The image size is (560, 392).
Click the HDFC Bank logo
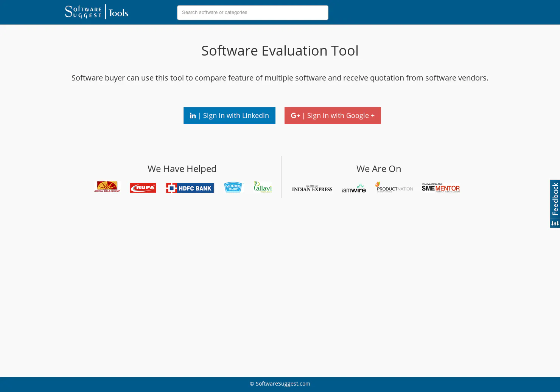(190, 187)
